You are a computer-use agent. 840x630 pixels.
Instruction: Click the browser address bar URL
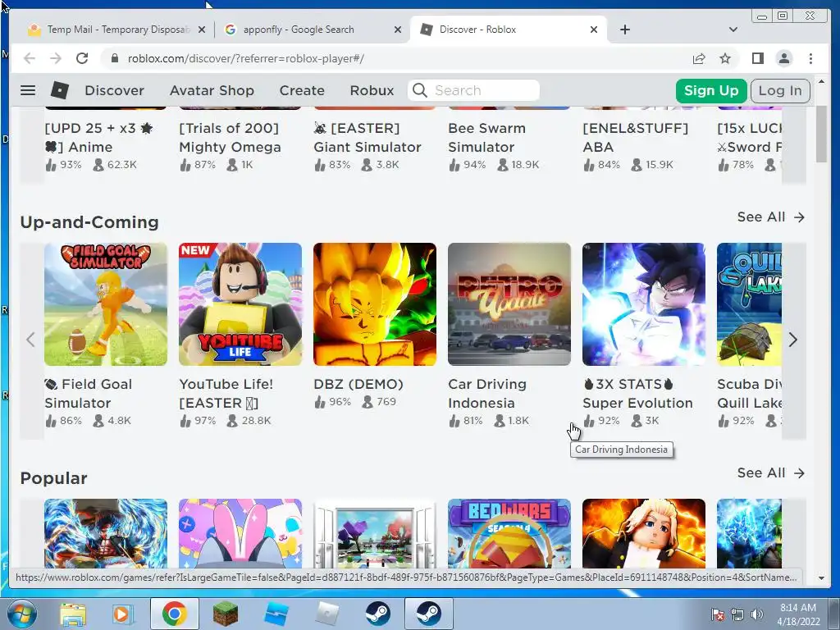click(x=246, y=58)
